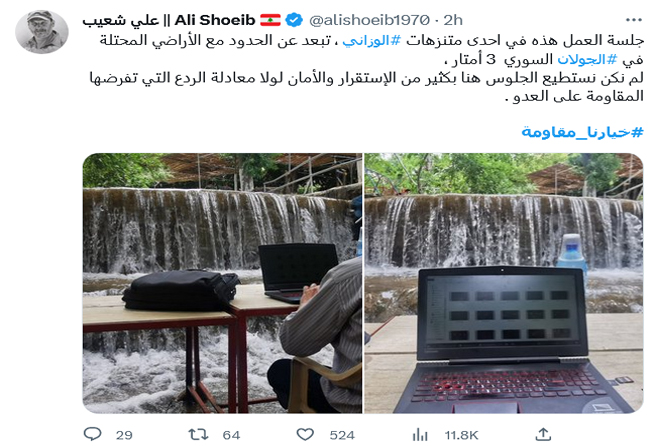This screenshot has width=650, height=446.
Task: Open the #خيارنا_مقاومة hashtag
Action: [x=582, y=132]
